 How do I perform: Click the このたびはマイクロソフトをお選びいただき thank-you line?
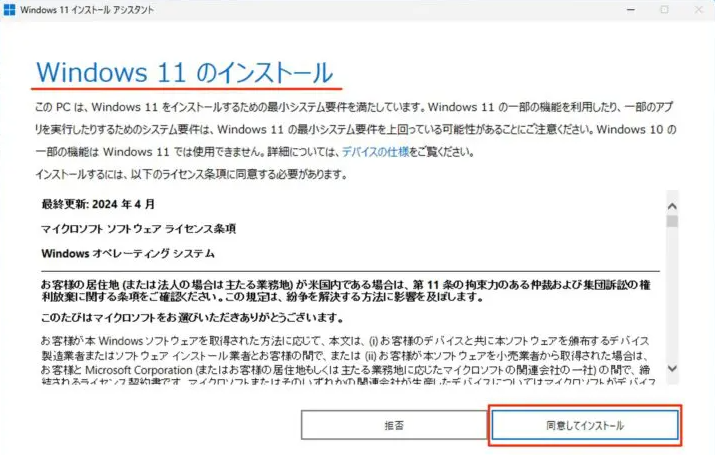[x=192, y=317]
